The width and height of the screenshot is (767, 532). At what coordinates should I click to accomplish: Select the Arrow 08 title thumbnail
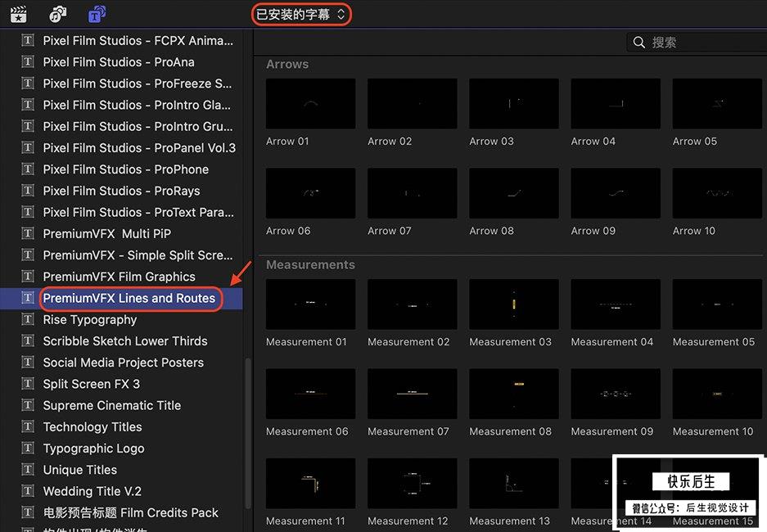coord(514,193)
